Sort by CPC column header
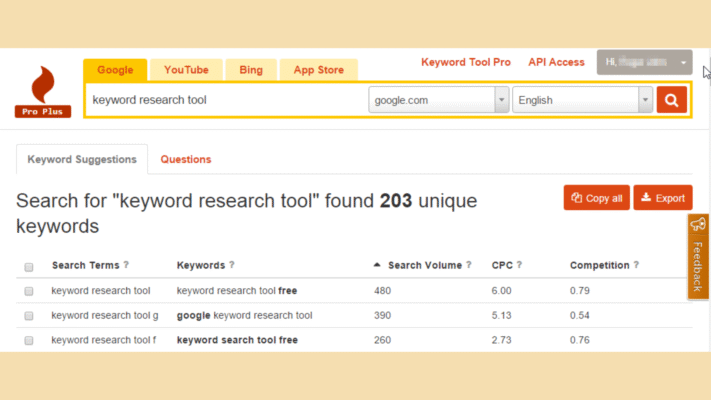The width and height of the screenshot is (711, 400). (502, 265)
